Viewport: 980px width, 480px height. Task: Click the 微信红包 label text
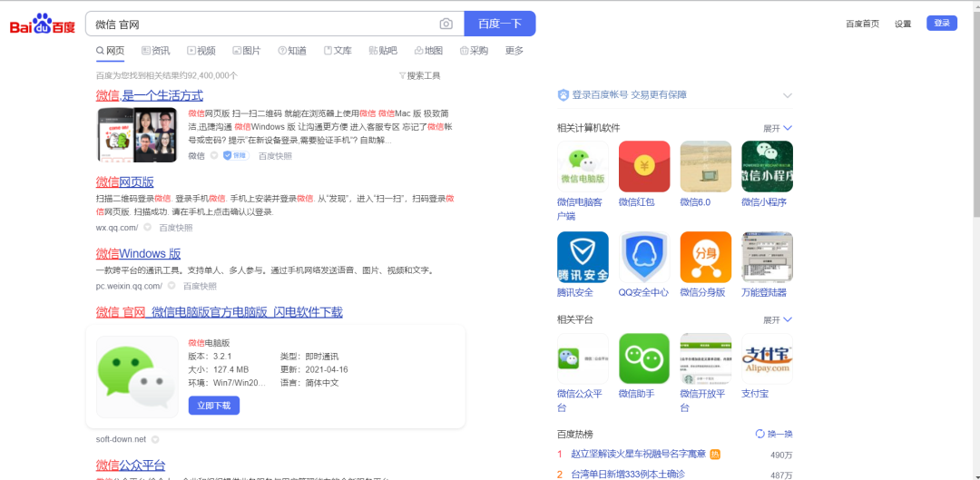coord(636,201)
